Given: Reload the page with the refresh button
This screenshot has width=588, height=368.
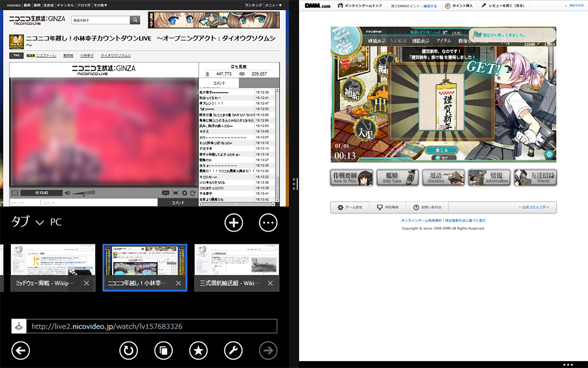Looking at the screenshot, I should (129, 350).
